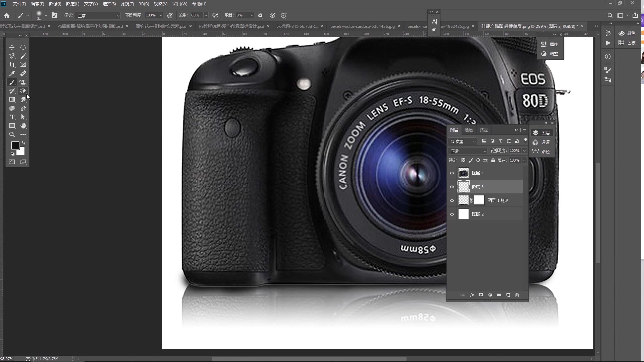Switch to the 通道 tab in layers panel

click(469, 130)
